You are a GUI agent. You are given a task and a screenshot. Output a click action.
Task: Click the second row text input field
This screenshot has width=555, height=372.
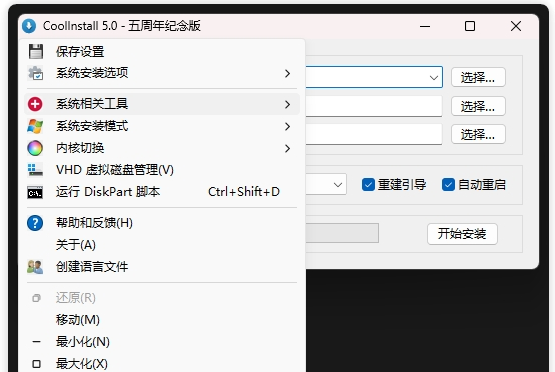[374, 106]
